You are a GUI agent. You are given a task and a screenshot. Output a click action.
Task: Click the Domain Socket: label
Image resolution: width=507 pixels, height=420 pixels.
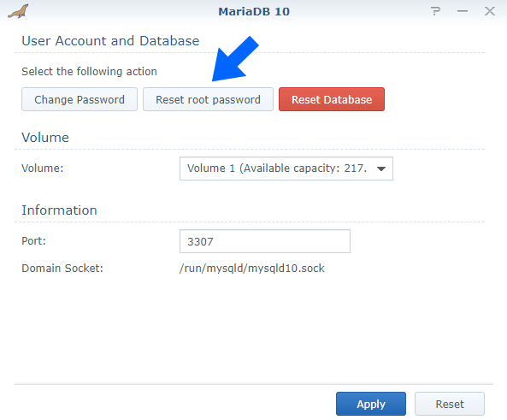click(x=62, y=269)
